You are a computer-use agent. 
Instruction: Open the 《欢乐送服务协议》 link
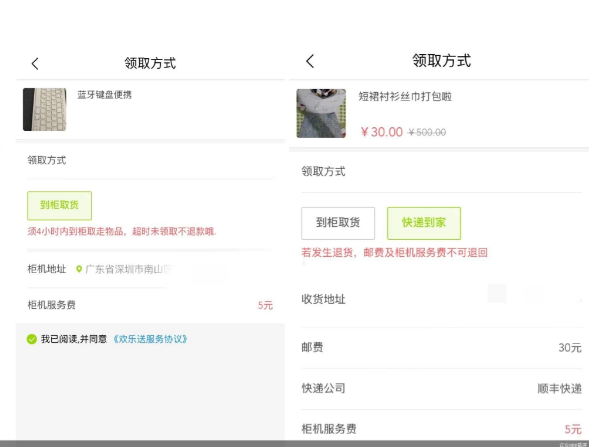click(150, 339)
